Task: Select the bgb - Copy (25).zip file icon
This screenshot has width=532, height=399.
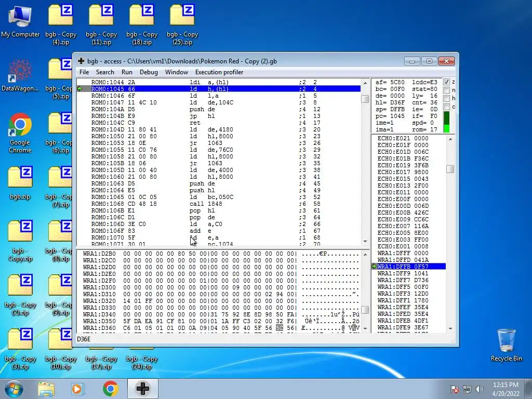Action: [x=182, y=24]
